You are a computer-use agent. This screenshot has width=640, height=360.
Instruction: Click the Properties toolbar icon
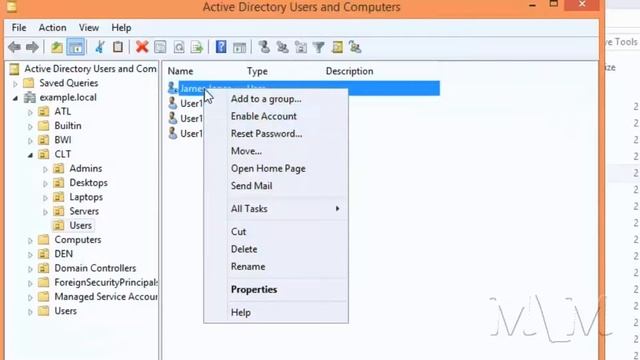(x=160, y=47)
